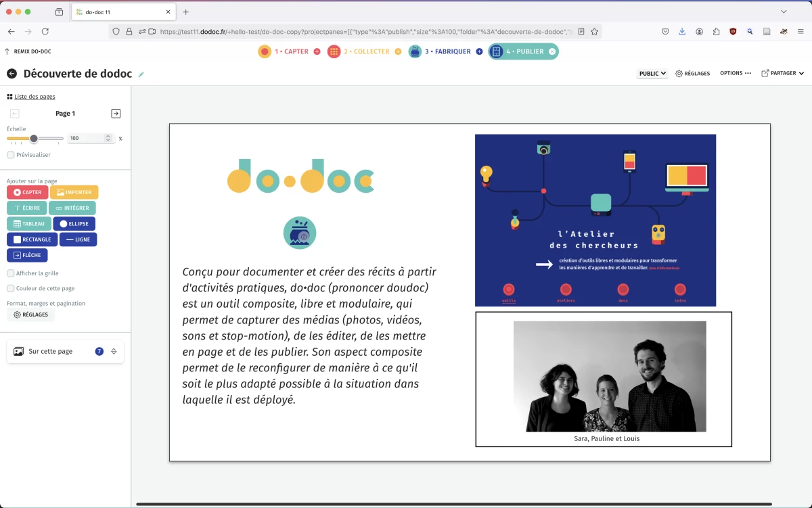812x508 pixels.
Task: Click the Échelle zoom slider handle
Action: pyautogui.click(x=34, y=139)
